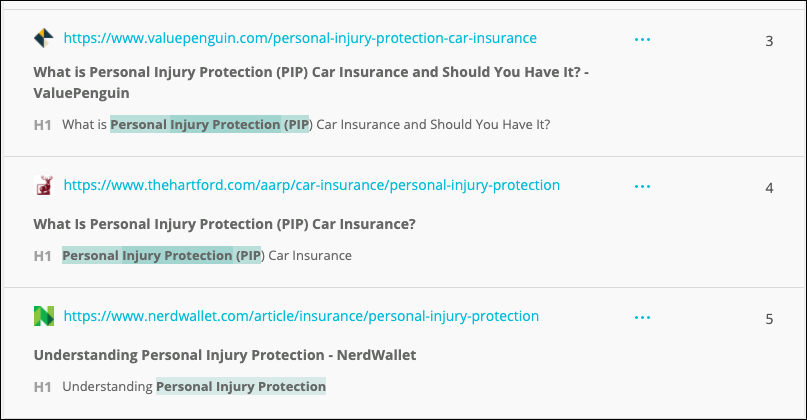This screenshot has width=807, height=420.
Task: Click the ValuePenguin favicon icon
Action: 43,38
